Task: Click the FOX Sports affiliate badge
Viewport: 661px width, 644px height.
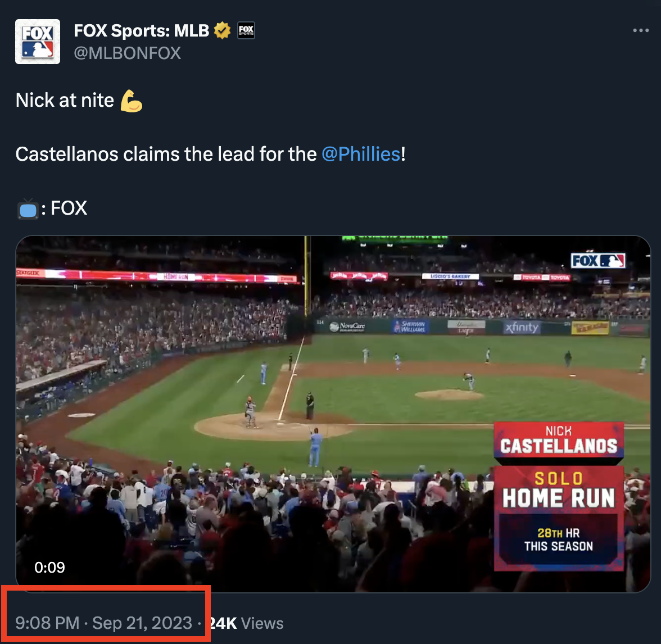Action: pos(246,30)
